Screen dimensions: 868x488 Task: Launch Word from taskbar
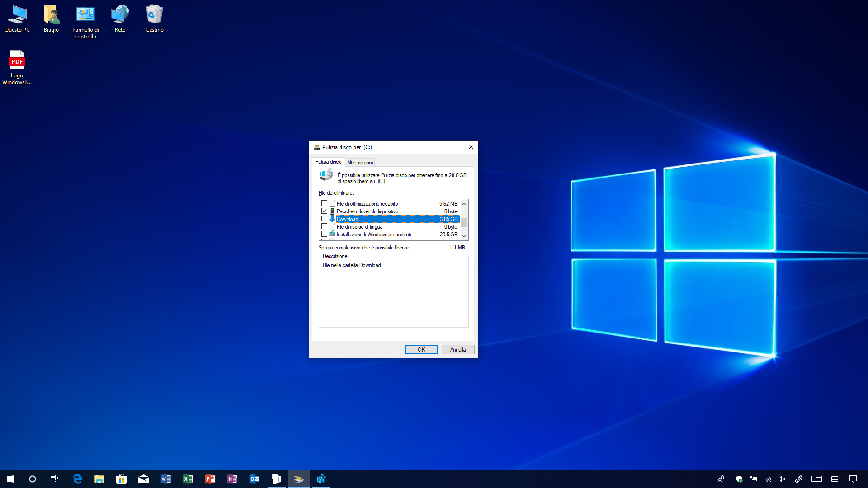166,479
